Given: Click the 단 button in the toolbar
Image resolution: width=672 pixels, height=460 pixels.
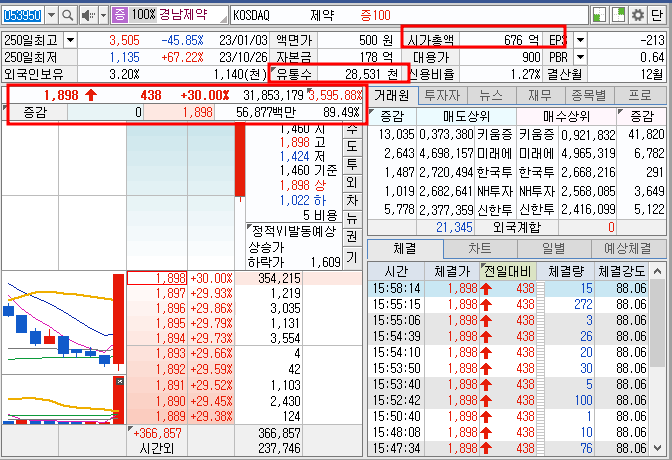Looking at the screenshot, I should point(657,15).
